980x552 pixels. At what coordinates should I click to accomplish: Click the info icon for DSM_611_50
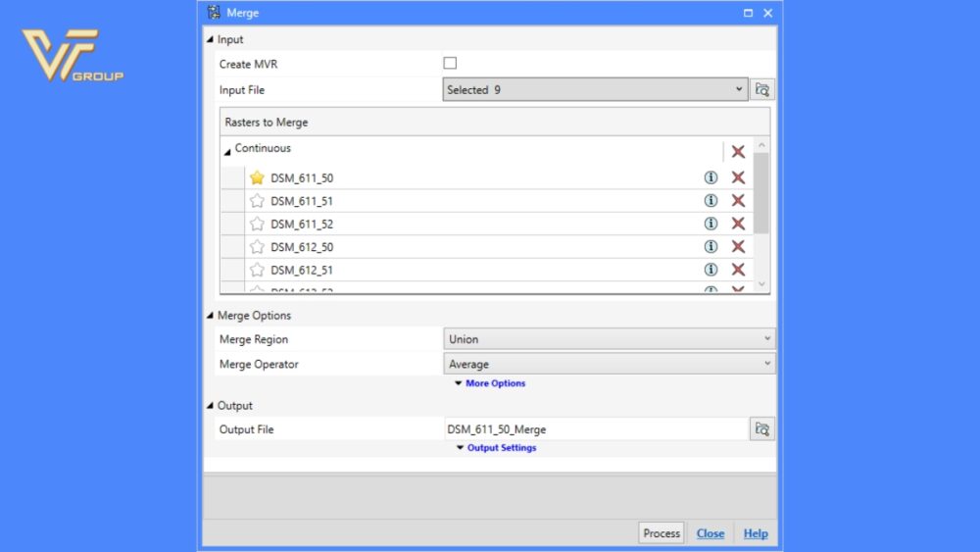tap(710, 177)
